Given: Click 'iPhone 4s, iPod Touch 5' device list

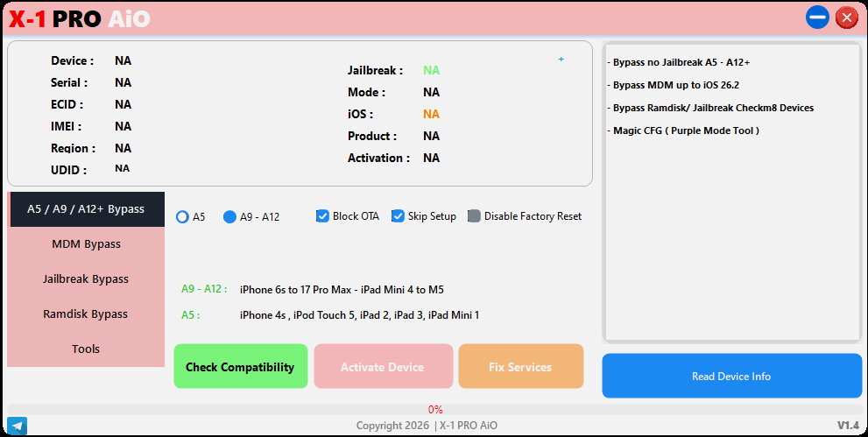Looking at the screenshot, I should tap(359, 315).
